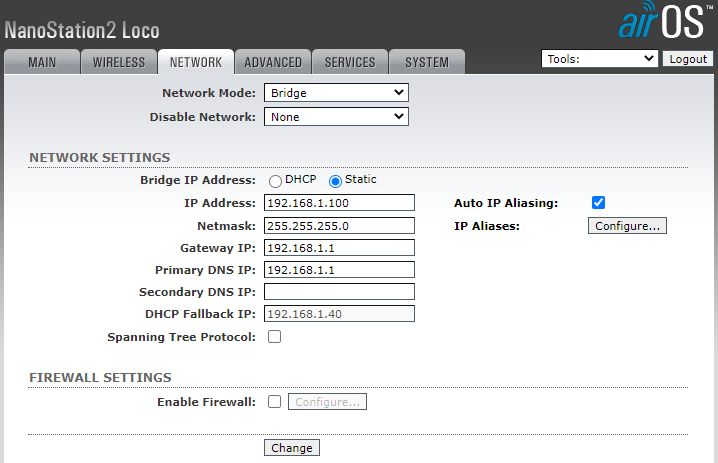Open the SERVICES tab

pos(350,62)
